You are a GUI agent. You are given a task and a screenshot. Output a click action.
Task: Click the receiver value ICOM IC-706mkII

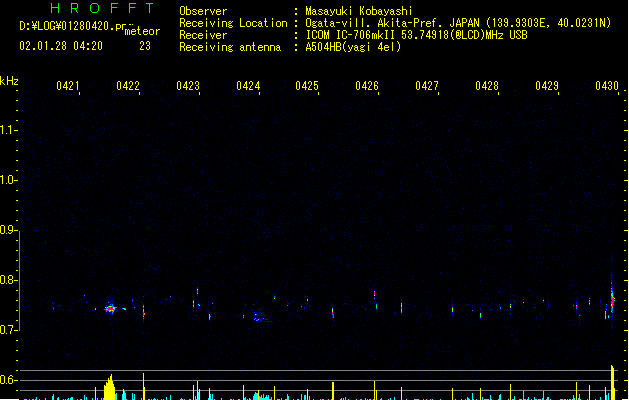351,35
